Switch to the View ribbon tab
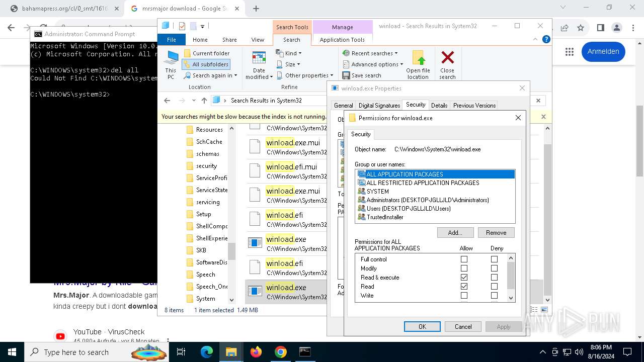 (258, 40)
